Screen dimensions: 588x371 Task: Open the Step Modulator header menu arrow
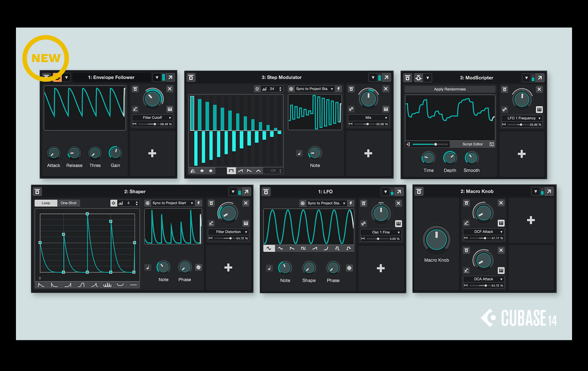373,78
